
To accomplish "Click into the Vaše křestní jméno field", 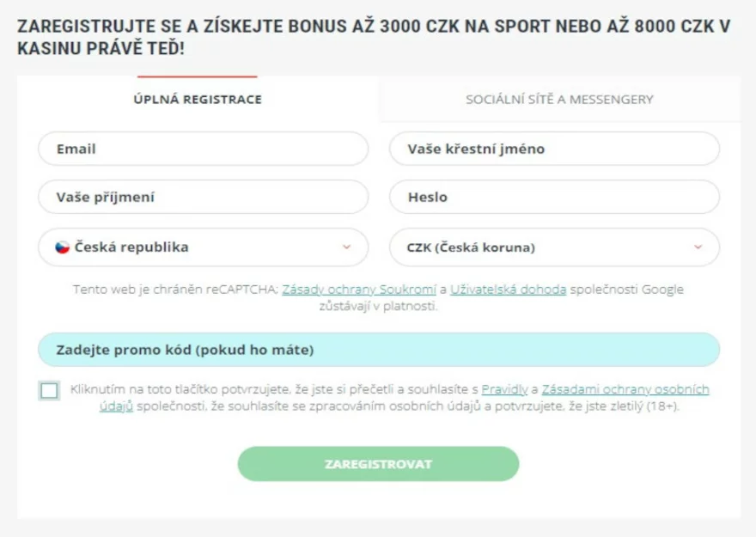I will [x=554, y=149].
